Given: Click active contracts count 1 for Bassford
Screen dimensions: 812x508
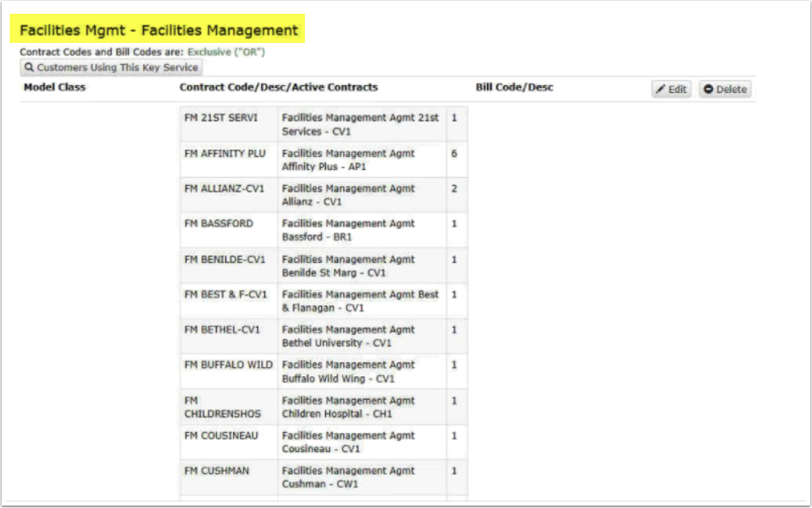Looking at the screenshot, I should click(455, 223).
